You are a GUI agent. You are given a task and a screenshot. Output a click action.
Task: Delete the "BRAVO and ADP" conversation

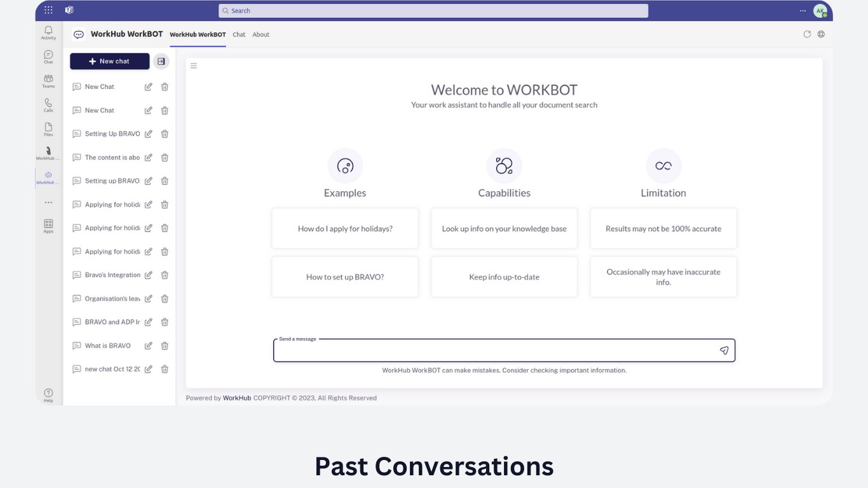(x=165, y=322)
